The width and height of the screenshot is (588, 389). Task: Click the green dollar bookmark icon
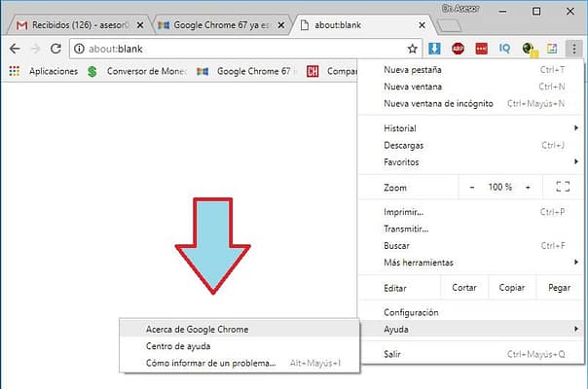(x=92, y=71)
